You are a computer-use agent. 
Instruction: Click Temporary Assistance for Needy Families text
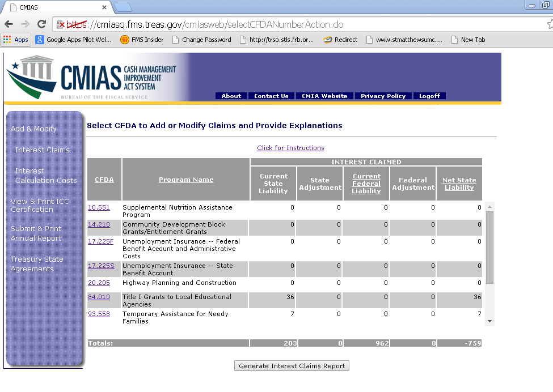tap(175, 317)
